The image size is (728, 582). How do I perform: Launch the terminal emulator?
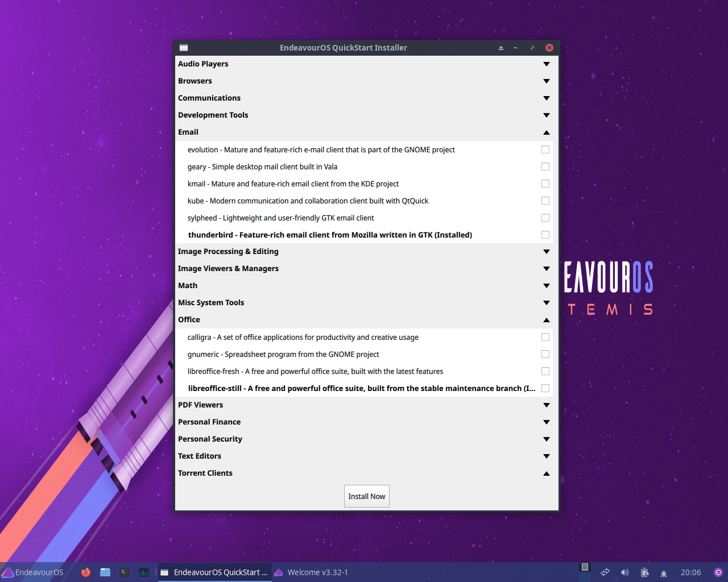tap(125, 572)
